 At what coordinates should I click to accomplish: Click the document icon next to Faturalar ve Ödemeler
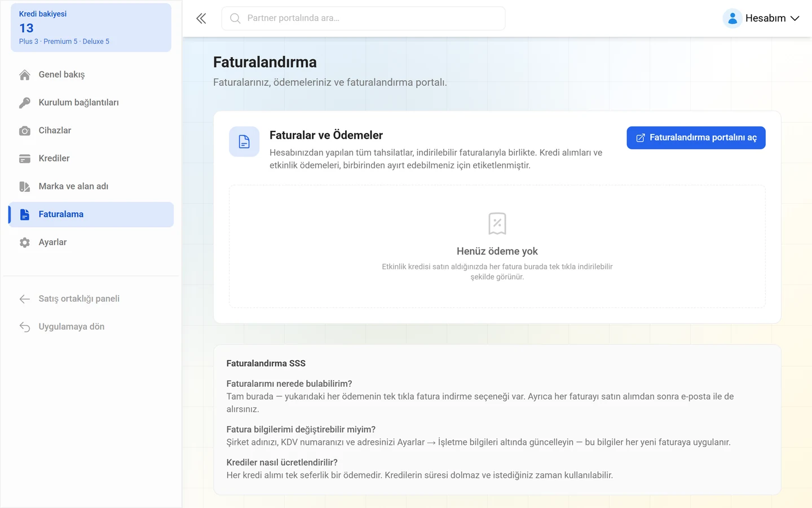pyautogui.click(x=244, y=141)
